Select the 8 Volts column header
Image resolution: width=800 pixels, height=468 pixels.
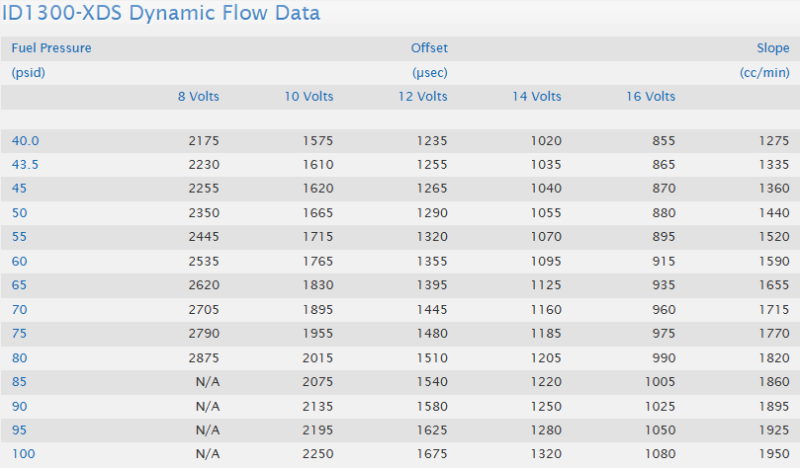pos(196,97)
